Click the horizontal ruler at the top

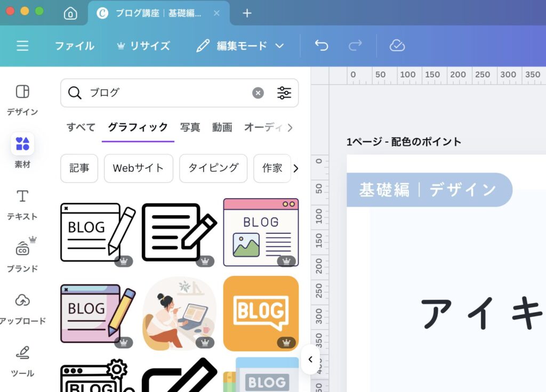coord(437,76)
